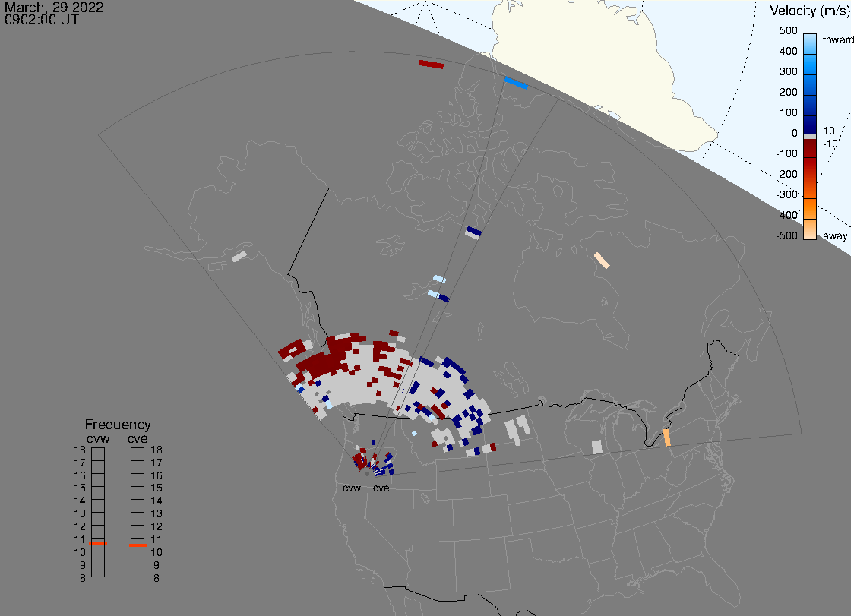This screenshot has height=616, width=854.
Task: Click the -200 value on velocity scale
Action: (x=786, y=174)
